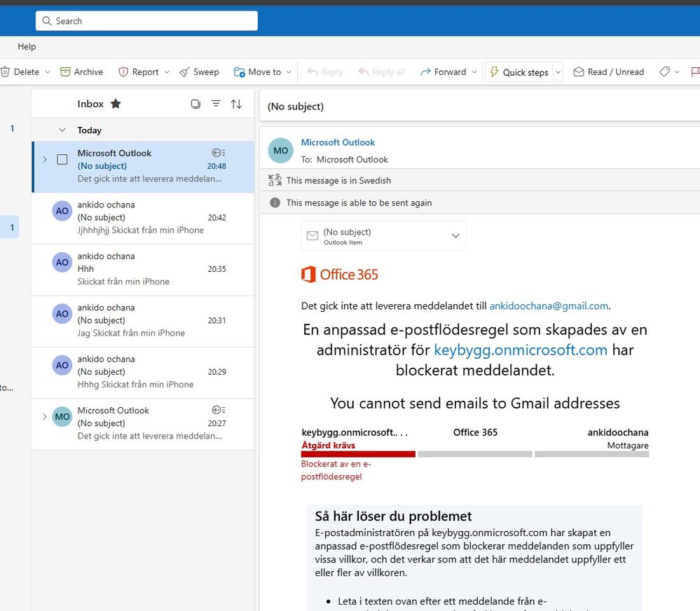Open the filter icon in Inbox header
Viewport: 700px width, 611px height.
pos(216,104)
